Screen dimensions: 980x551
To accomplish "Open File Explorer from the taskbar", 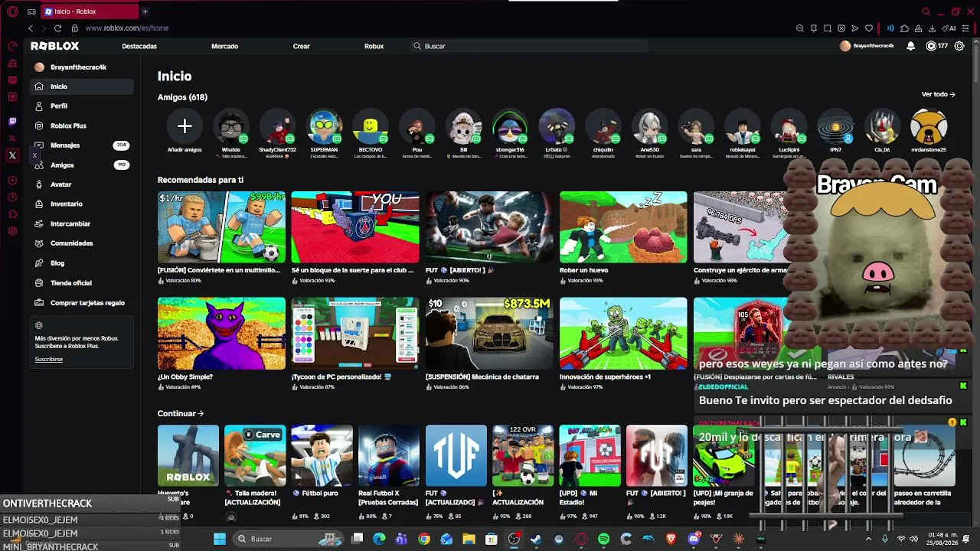I will tap(469, 539).
